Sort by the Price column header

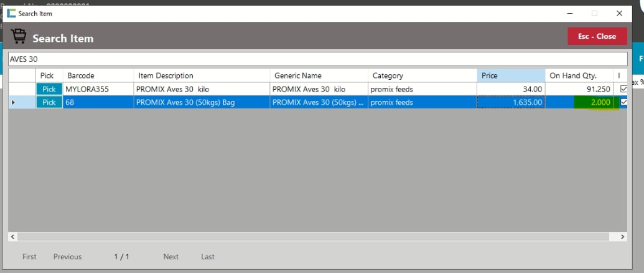511,75
